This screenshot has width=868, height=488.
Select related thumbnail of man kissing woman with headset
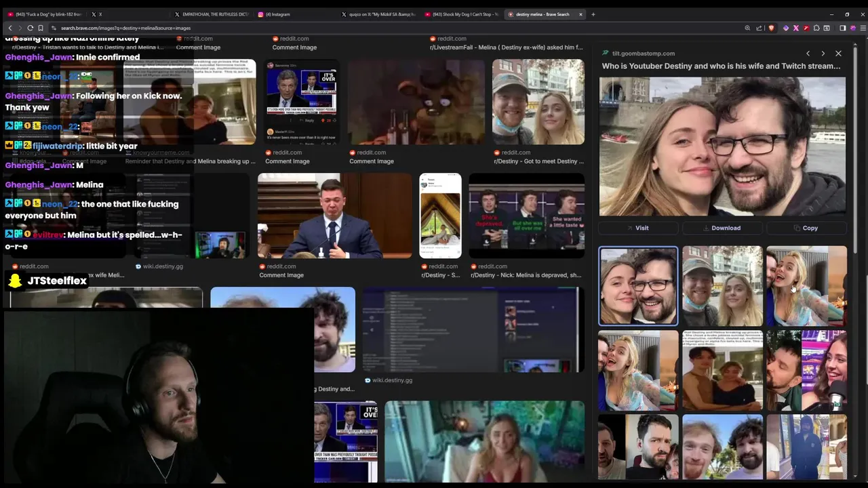(807, 371)
